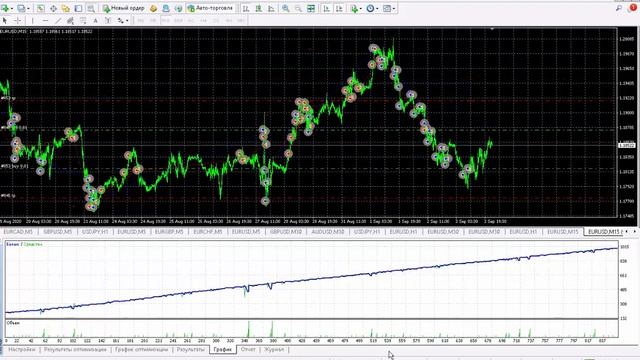640x360 pixels.
Task: Click the Объем volume panel label
Action: click(x=13, y=323)
